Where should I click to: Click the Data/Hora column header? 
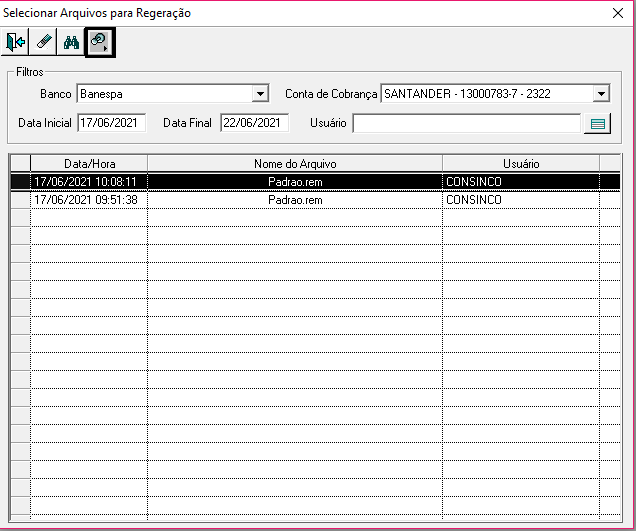(89, 164)
